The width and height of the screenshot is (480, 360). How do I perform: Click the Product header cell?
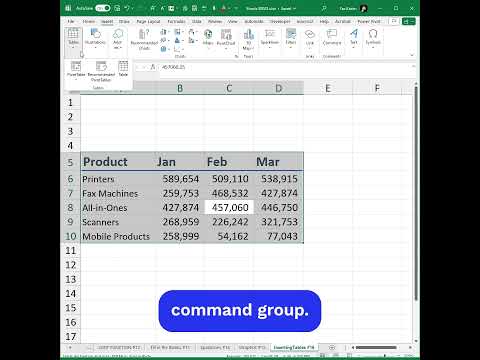(x=118, y=162)
